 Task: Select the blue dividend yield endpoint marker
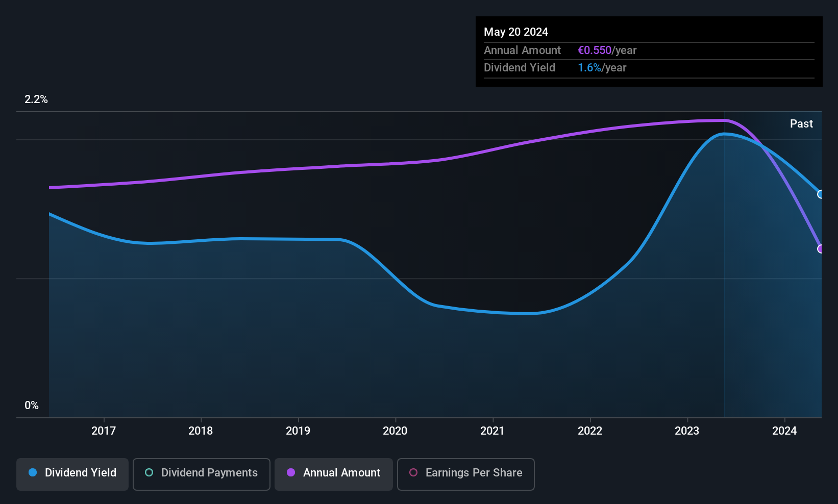pyautogui.click(x=821, y=194)
